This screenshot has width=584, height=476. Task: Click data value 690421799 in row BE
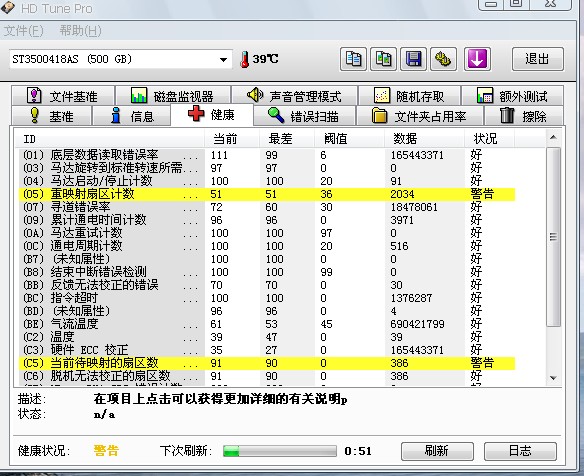click(x=417, y=324)
